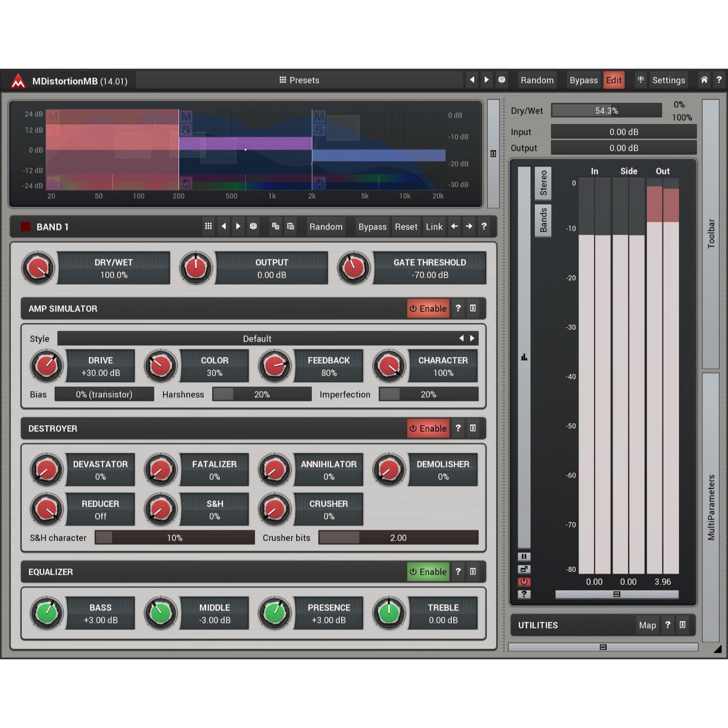Go to next band right arrow
728x728 pixels.
469,226
